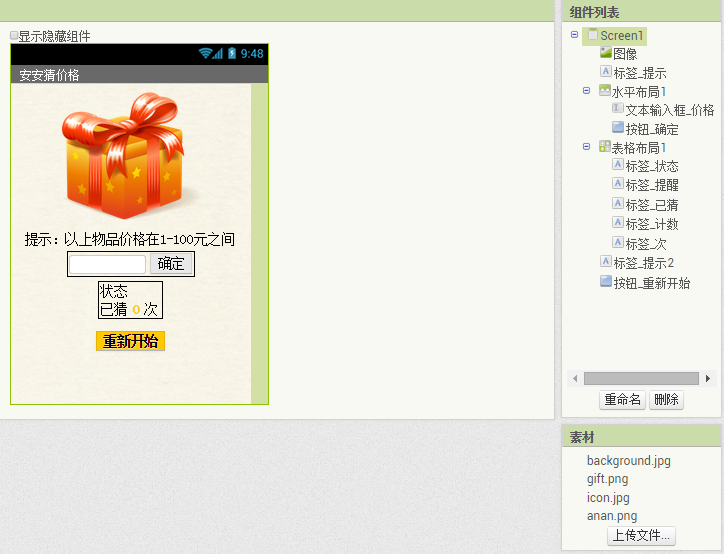
Task: Click the scrollbar left arrow in component list
Action: tap(575, 379)
